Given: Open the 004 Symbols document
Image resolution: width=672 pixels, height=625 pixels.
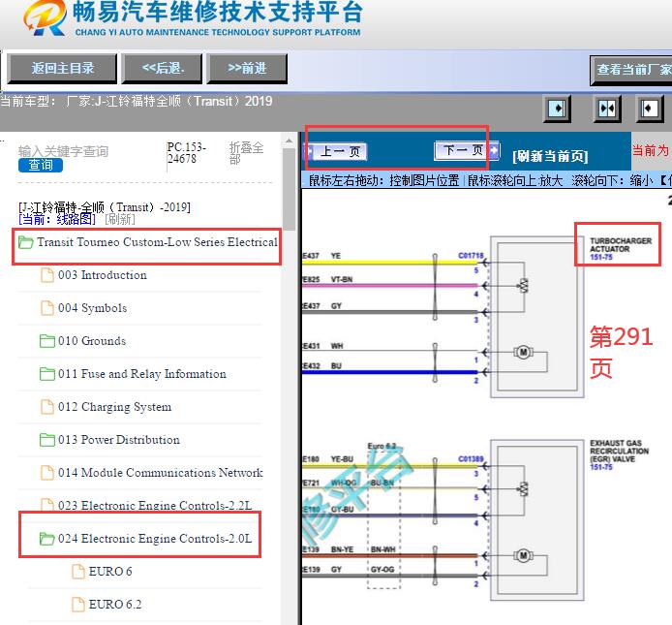Looking at the screenshot, I should click(x=93, y=308).
